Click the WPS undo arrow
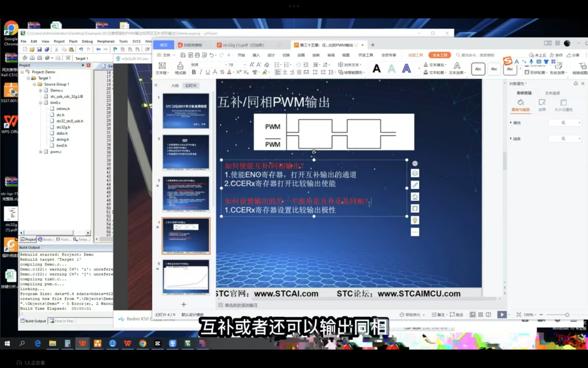This screenshot has height=368, width=588. tap(211, 55)
